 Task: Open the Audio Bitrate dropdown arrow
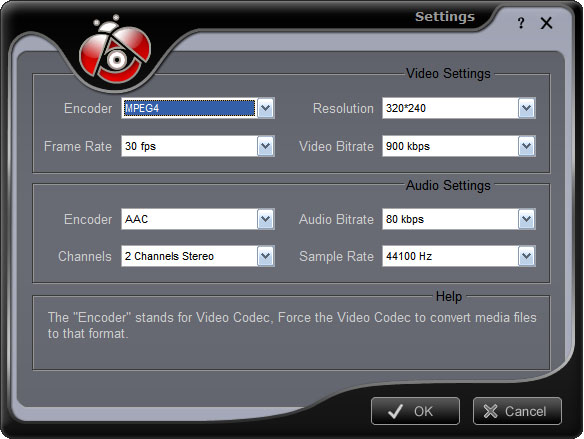coord(527,219)
